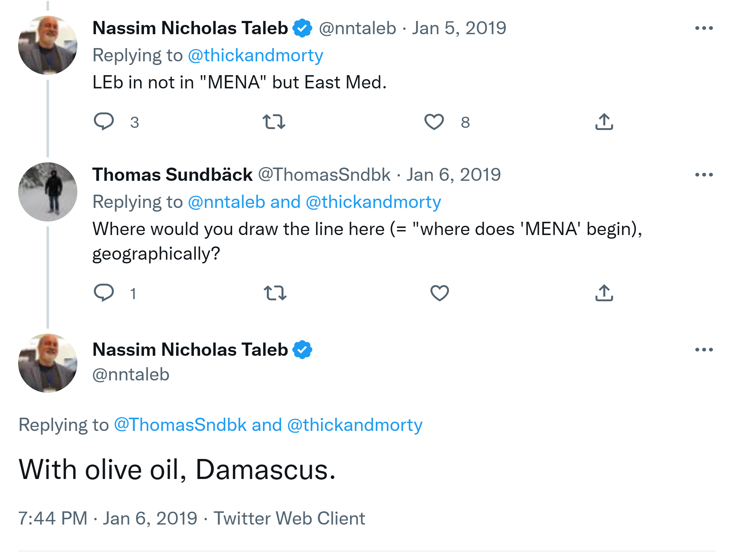Open more options on "With olive oil" tweet
Viewport: 730px width, 560px height.
tap(703, 349)
